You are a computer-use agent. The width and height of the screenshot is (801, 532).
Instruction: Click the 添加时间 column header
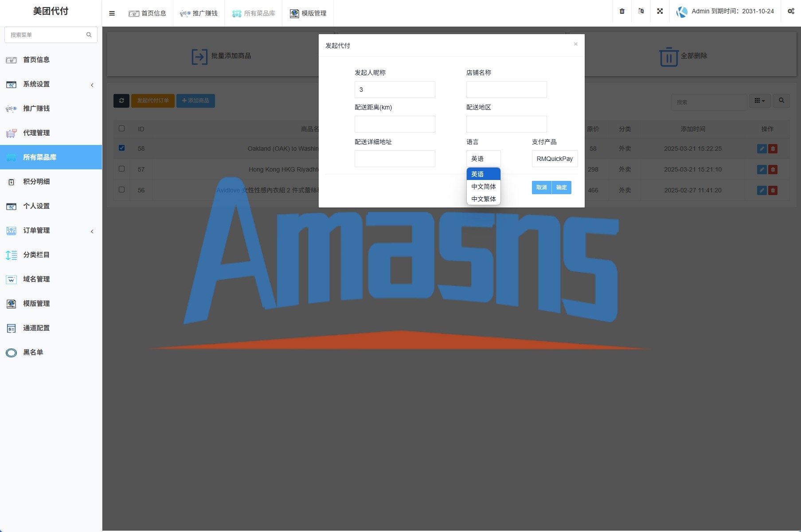(693, 129)
